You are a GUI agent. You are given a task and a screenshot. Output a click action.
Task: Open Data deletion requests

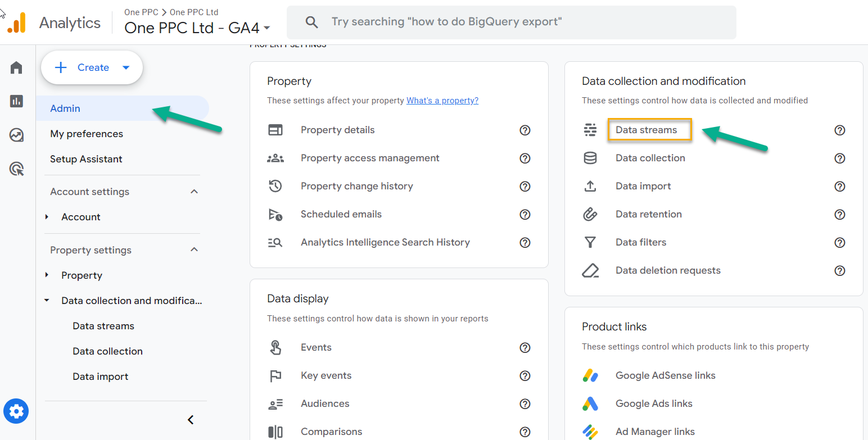[668, 270]
